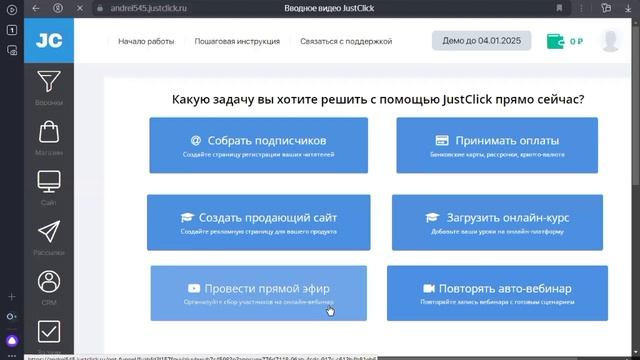
Task: Click the Принимать оплаты button
Action: [497, 145]
